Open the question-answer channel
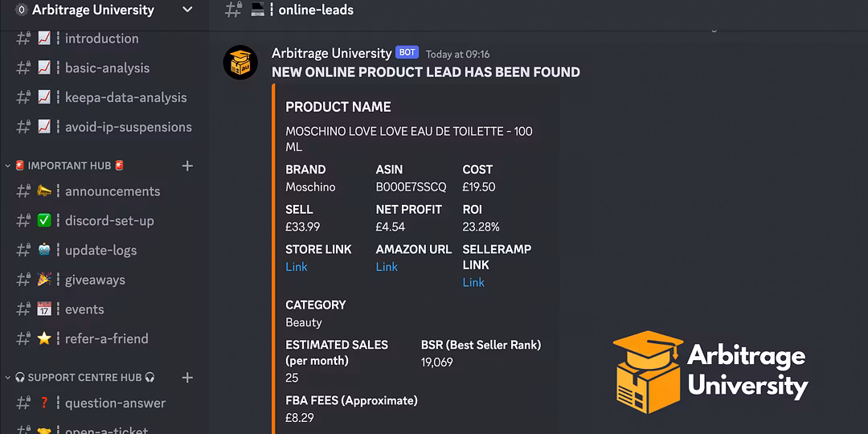Viewport: 868px width, 434px height. tap(115, 403)
